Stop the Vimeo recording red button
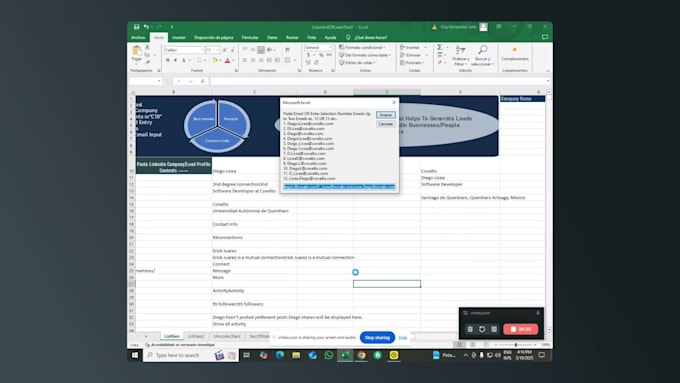Image resolution: width=680 pixels, height=383 pixels. coord(520,329)
